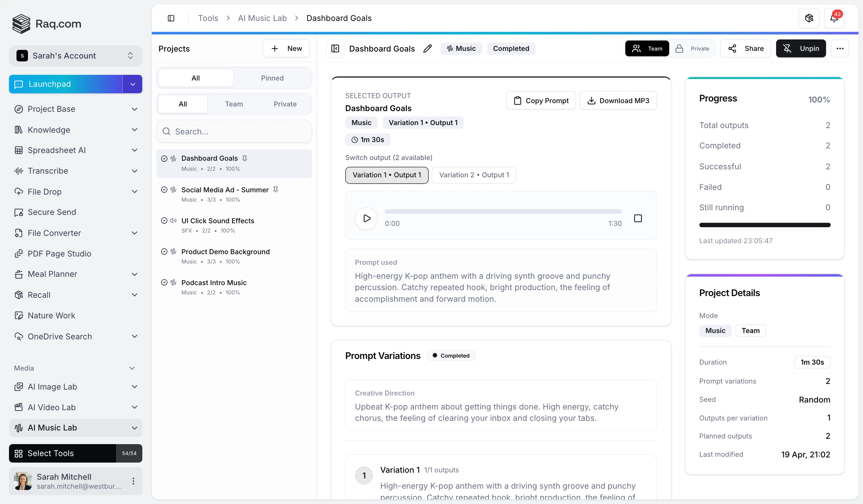This screenshot has height=504, width=863.
Task: Open the three-dot more options menu
Action: pyautogui.click(x=840, y=49)
